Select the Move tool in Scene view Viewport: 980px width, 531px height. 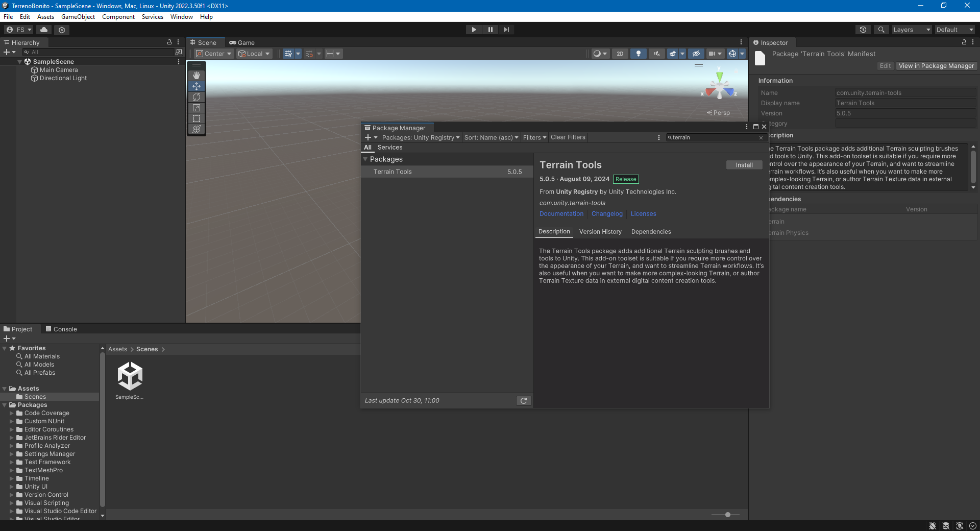[197, 86]
